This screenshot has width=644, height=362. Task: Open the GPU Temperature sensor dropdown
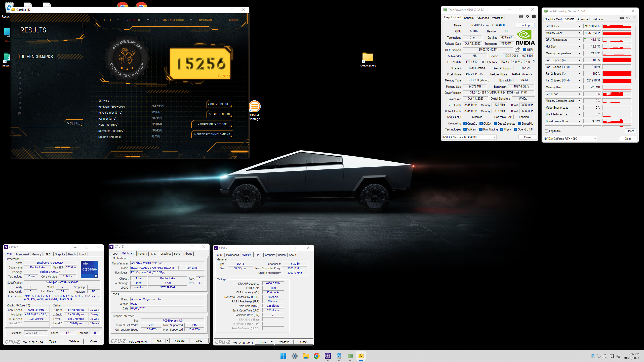579,40
